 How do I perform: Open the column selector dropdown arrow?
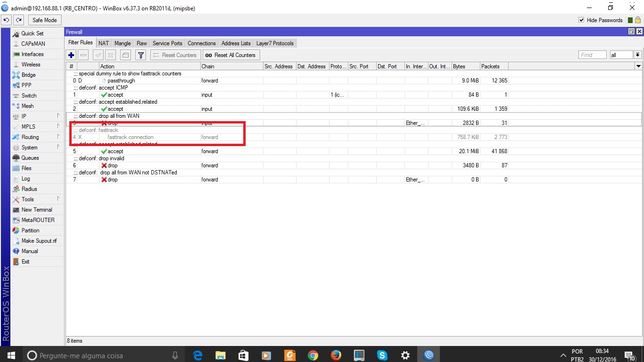[638, 66]
